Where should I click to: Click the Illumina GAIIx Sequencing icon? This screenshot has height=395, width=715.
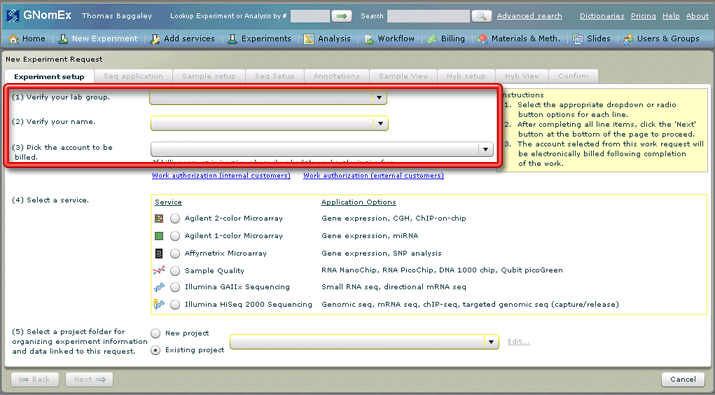pyautogui.click(x=159, y=287)
